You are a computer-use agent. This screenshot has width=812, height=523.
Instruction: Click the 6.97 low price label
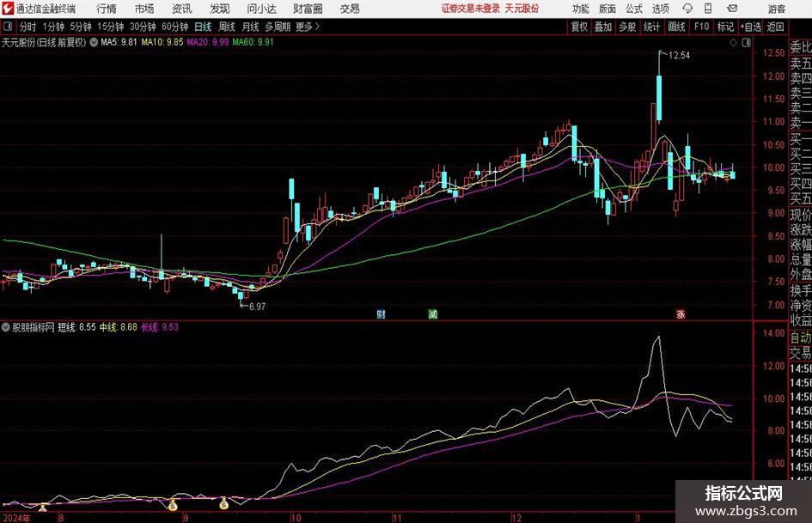257,307
